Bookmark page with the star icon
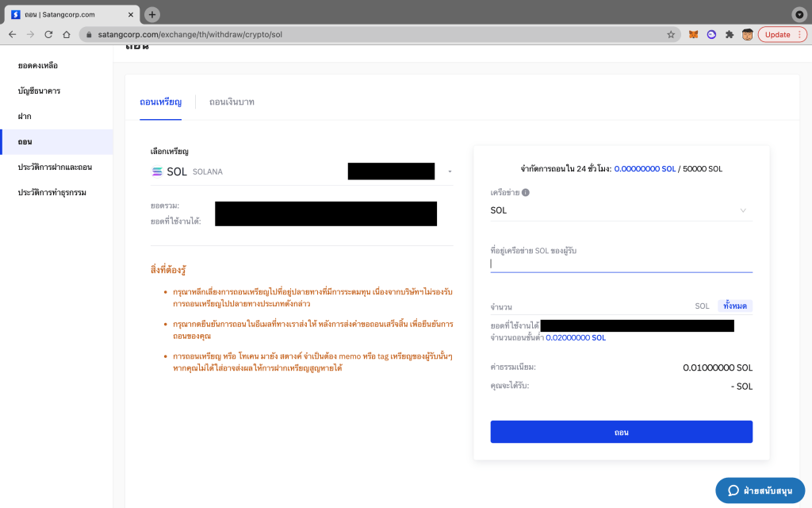This screenshot has height=508, width=812. click(x=671, y=35)
